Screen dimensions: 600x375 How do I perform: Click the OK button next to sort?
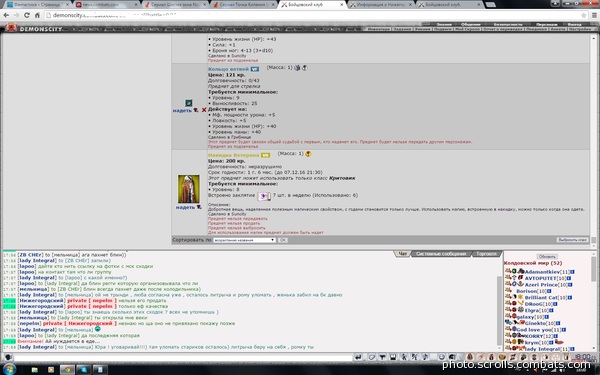pos(282,240)
